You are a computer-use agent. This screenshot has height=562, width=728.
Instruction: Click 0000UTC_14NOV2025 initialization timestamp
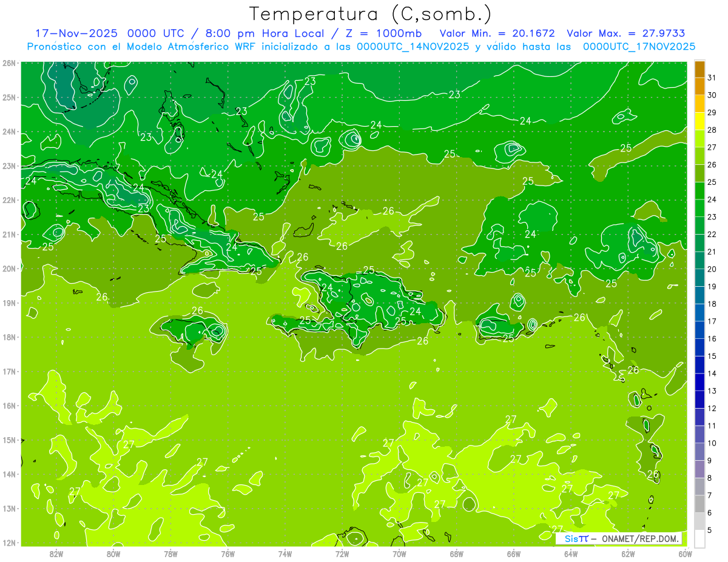coord(413,46)
